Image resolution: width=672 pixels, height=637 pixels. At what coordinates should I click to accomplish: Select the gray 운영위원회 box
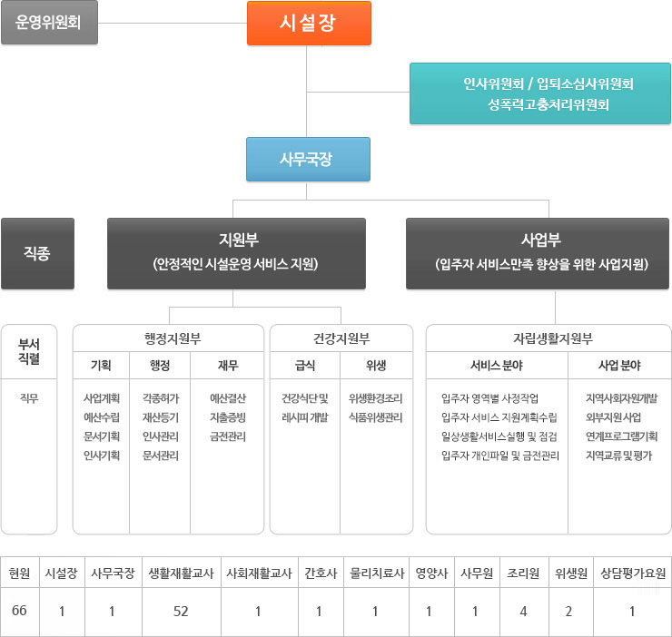pyautogui.click(x=49, y=24)
